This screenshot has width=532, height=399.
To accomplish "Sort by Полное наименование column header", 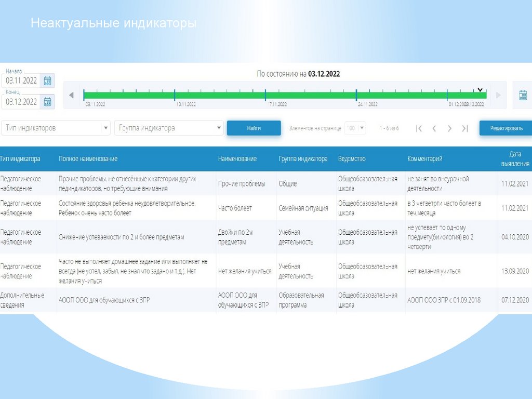I will 88,158.
